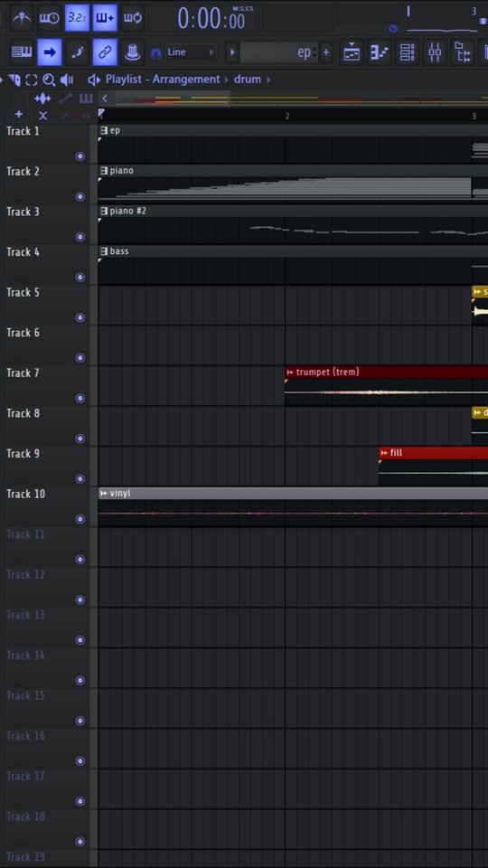The image size is (488, 868).
Task: Open the Playlist view icon
Action: (x=352, y=52)
